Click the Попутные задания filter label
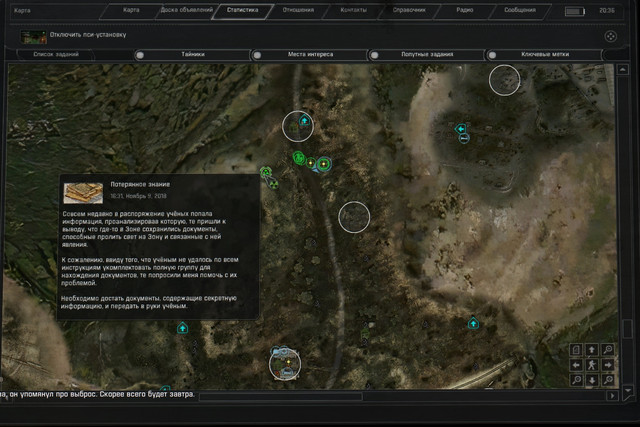The image size is (640, 427). [427, 54]
